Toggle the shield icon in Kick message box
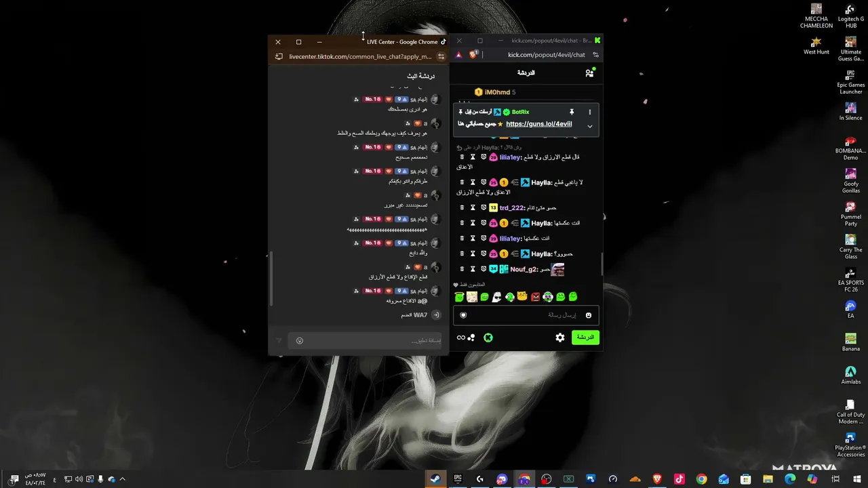The height and width of the screenshot is (488, 868). coord(464,315)
